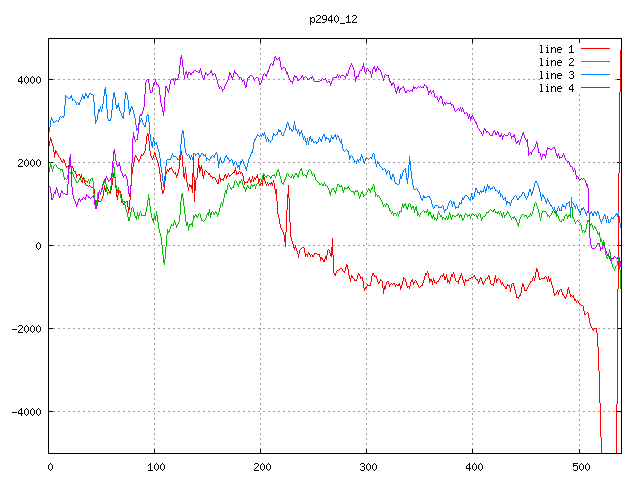Click the x-axis label 100

[156, 467]
